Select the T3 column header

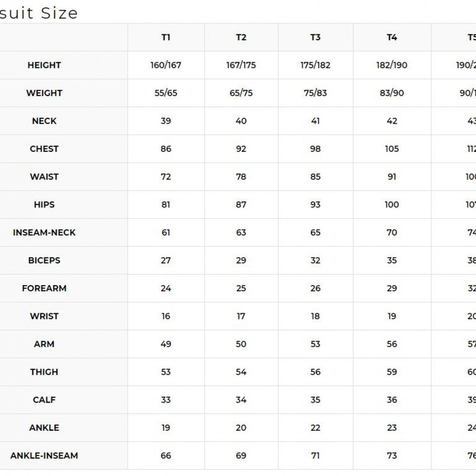point(315,37)
